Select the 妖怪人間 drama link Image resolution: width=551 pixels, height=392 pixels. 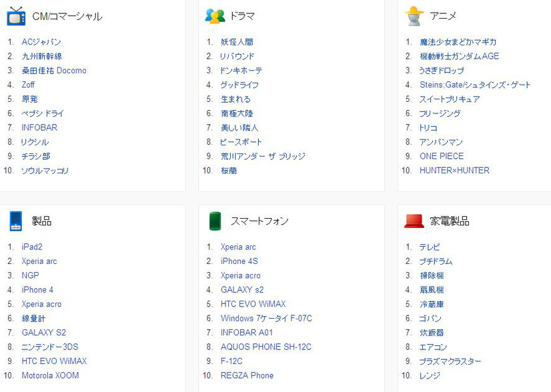tap(237, 42)
